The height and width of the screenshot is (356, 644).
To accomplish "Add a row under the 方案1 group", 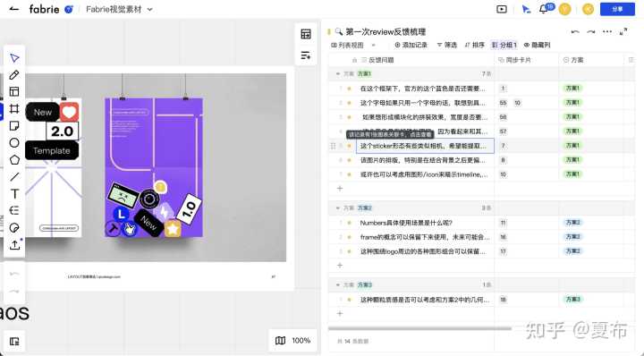I will tap(340, 189).
